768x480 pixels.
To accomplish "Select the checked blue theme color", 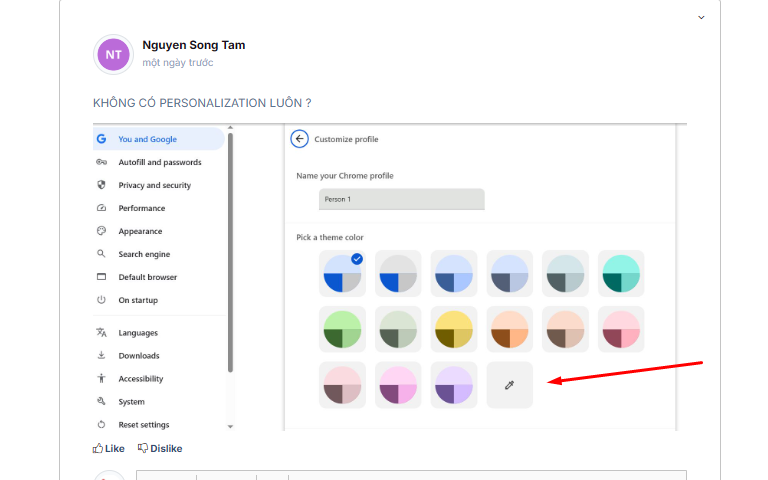I will tap(342, 273).
